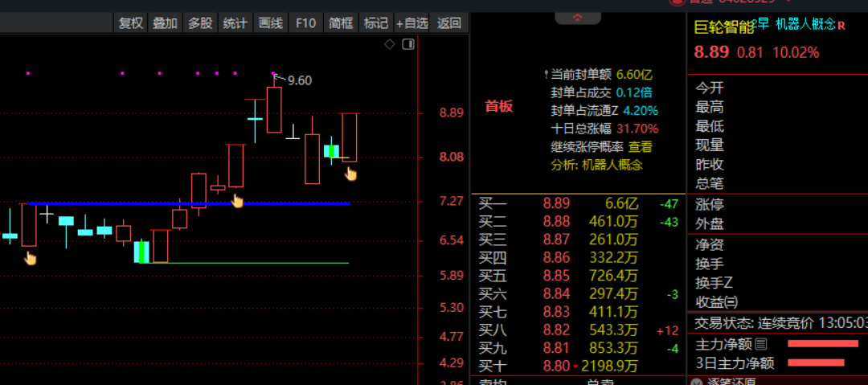Select the 买七 order row

click(578, 312)
